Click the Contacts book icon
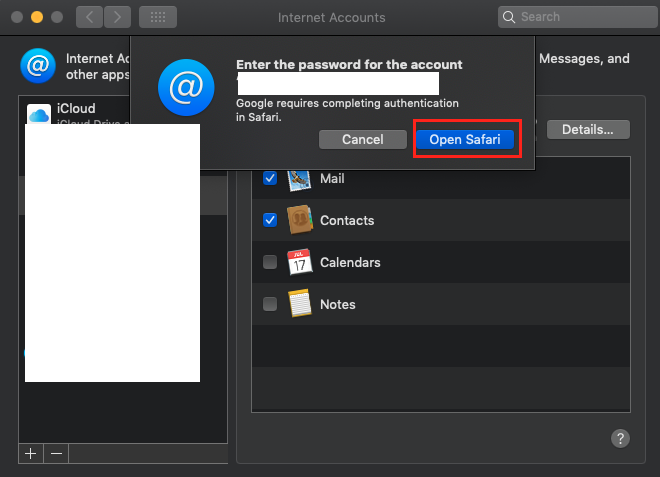Viewport: 660px width, 477px height. pyautogui.click(x=300, y=219)
